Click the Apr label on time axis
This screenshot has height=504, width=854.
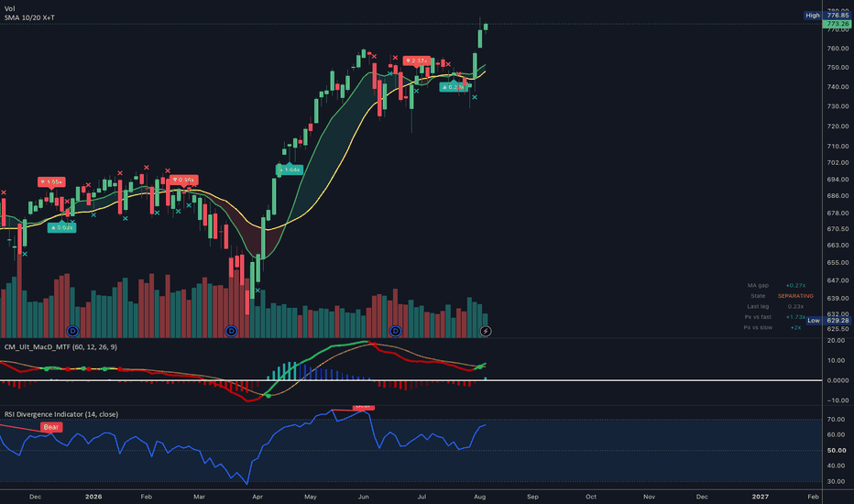pos(257,497)
